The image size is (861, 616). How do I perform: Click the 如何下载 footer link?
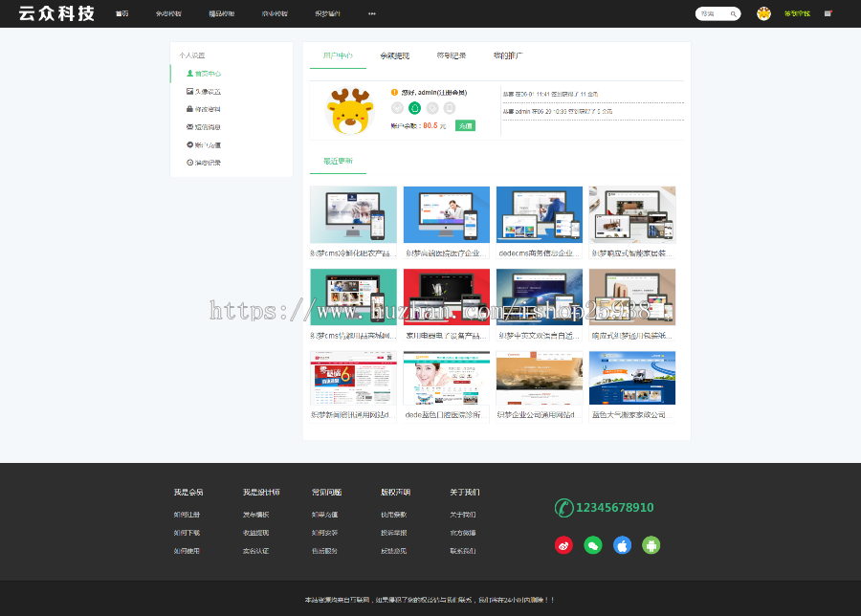pos(187,533)
